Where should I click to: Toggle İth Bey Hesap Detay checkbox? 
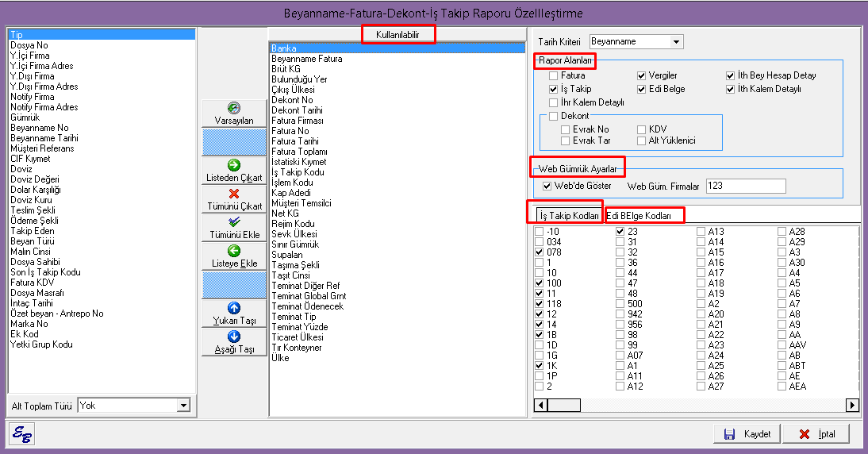731,75
